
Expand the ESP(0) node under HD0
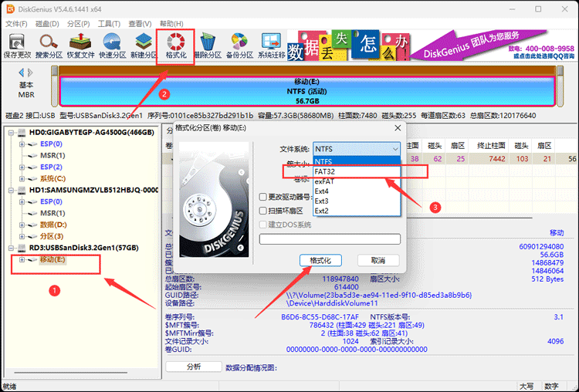(x=22, y=144)
